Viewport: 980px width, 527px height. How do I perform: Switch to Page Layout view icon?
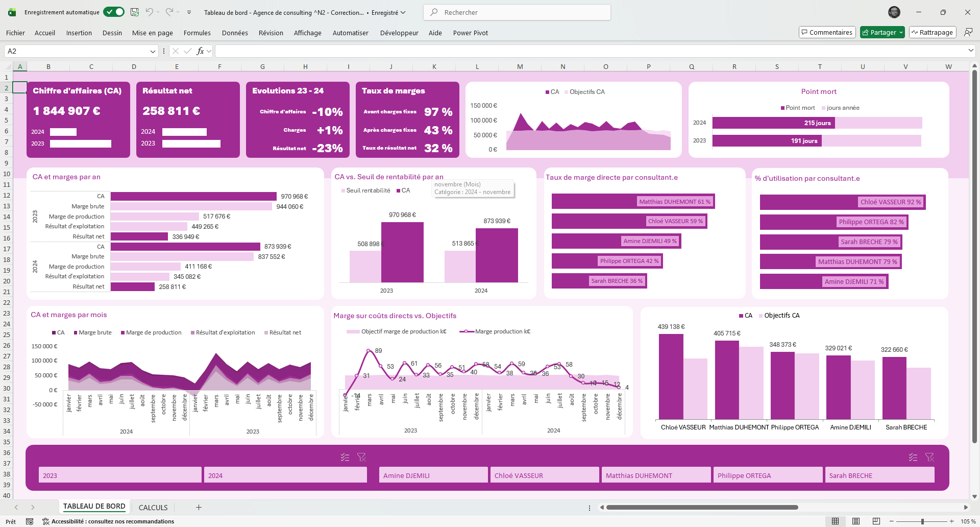pyautogui.click(x=856, y=521)
